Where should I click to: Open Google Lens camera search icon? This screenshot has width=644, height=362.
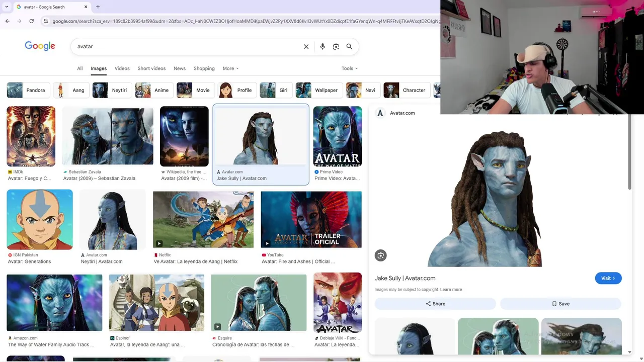336,46
